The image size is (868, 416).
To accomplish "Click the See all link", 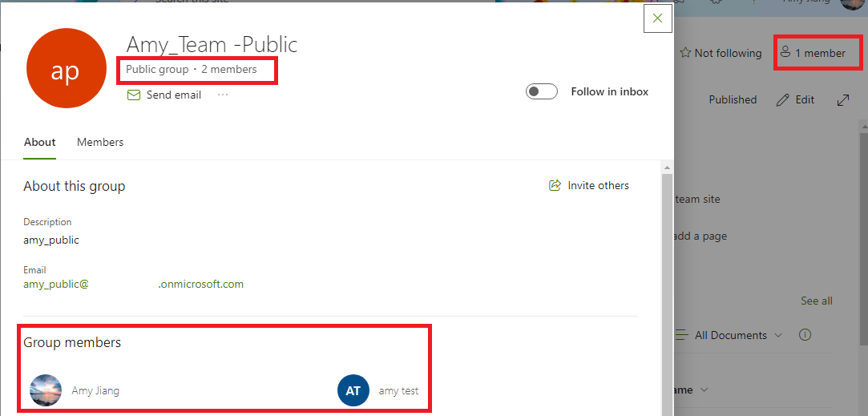I will tap(817, 301).
